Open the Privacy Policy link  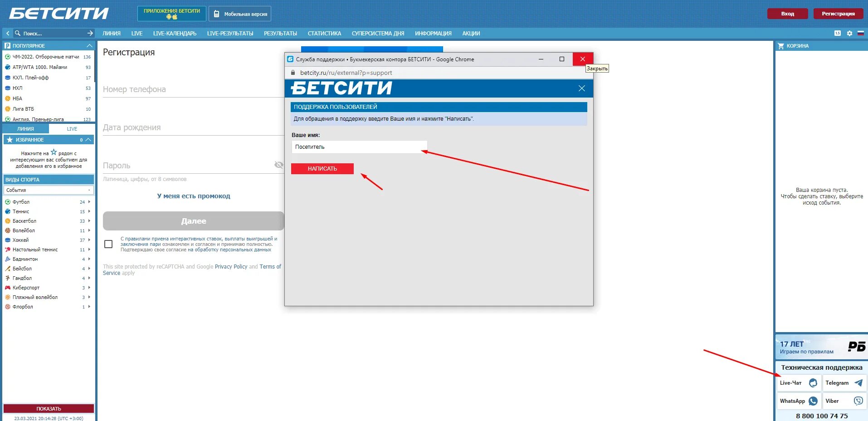click(x=231, y=267)
